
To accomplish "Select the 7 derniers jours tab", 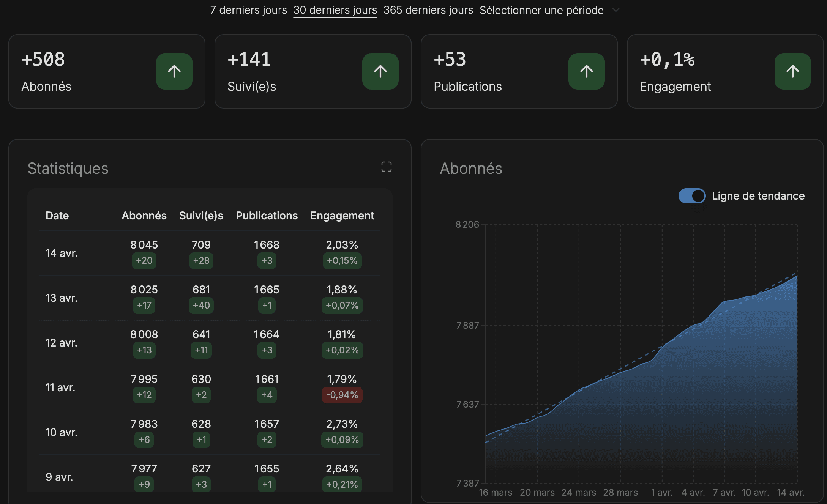I will point(248,10).
